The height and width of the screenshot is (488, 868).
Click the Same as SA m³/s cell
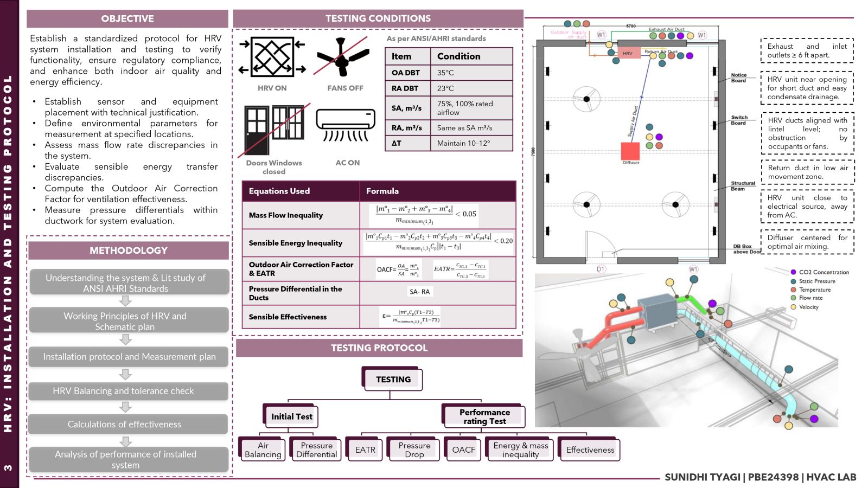point(471,128)
